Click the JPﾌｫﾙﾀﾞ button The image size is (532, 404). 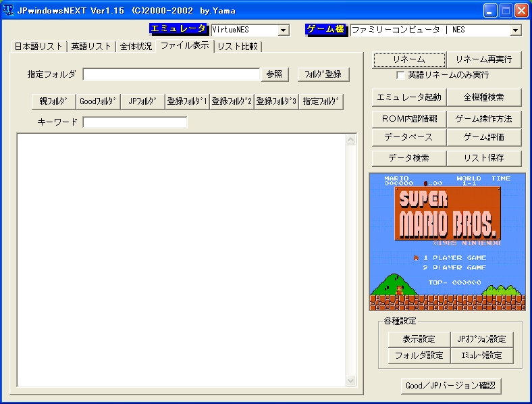(x=142, y=101)
